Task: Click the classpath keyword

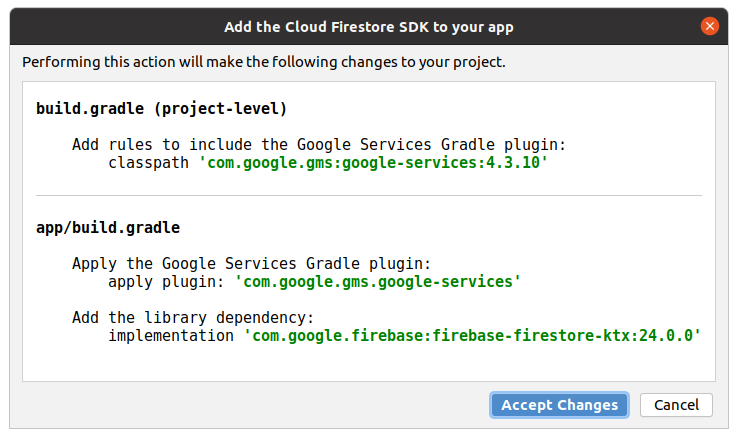Action: pos(148,162)
